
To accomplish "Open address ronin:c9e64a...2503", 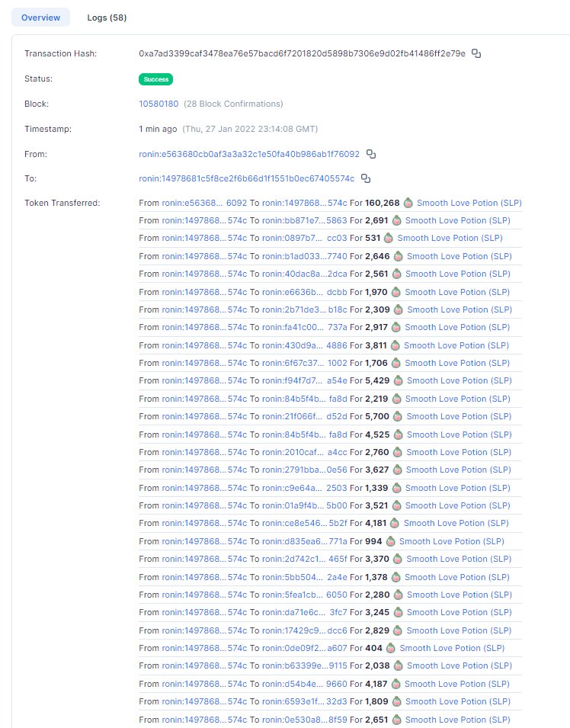I will 305,488.
